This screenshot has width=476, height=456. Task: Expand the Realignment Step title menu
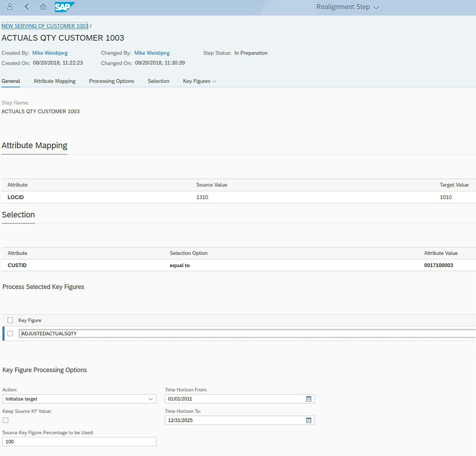347,7
